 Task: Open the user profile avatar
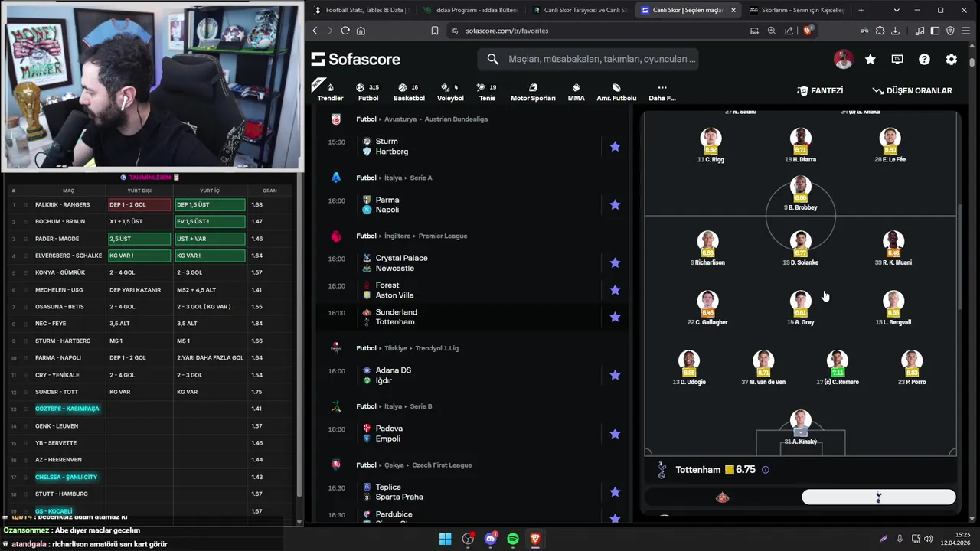point(843,59)
